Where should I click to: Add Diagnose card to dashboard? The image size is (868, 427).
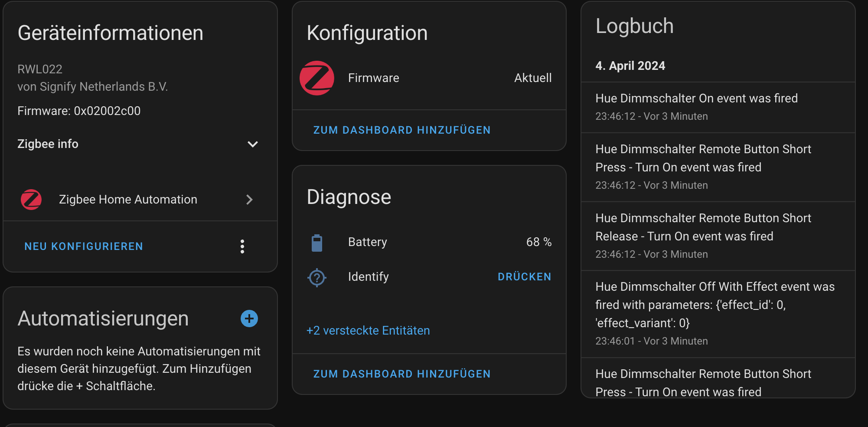[x=402, y=374]
